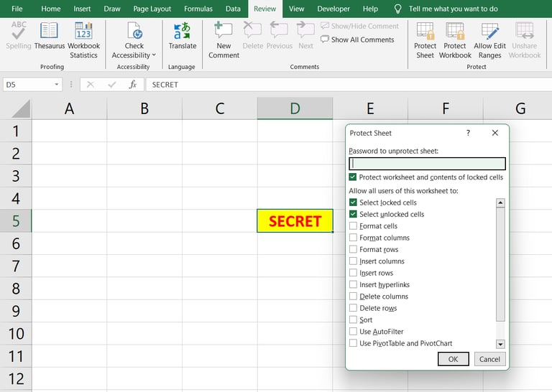
Task: Select row 8 header
Action: 16,289
